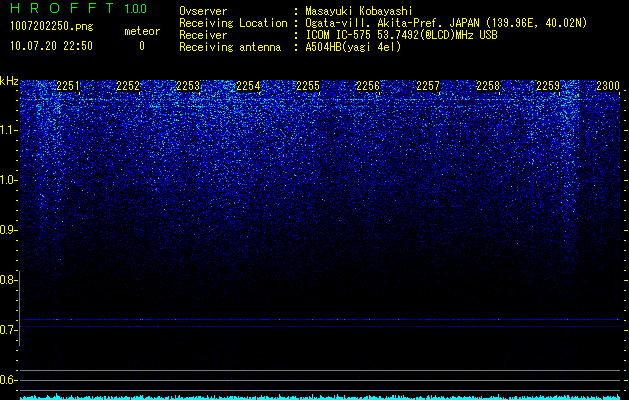
Task: Click the meteor count value 0
Action: pos(142,46)
